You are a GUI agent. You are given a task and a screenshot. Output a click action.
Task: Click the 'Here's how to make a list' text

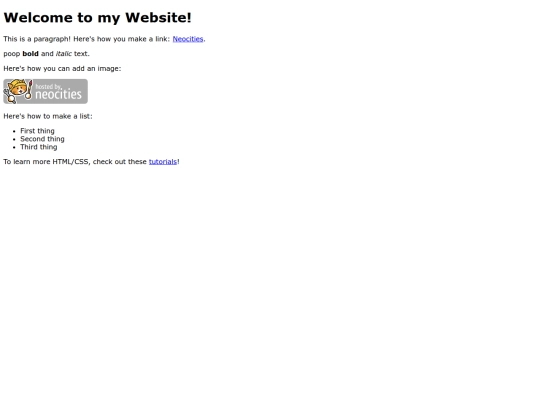pos(48,116)
